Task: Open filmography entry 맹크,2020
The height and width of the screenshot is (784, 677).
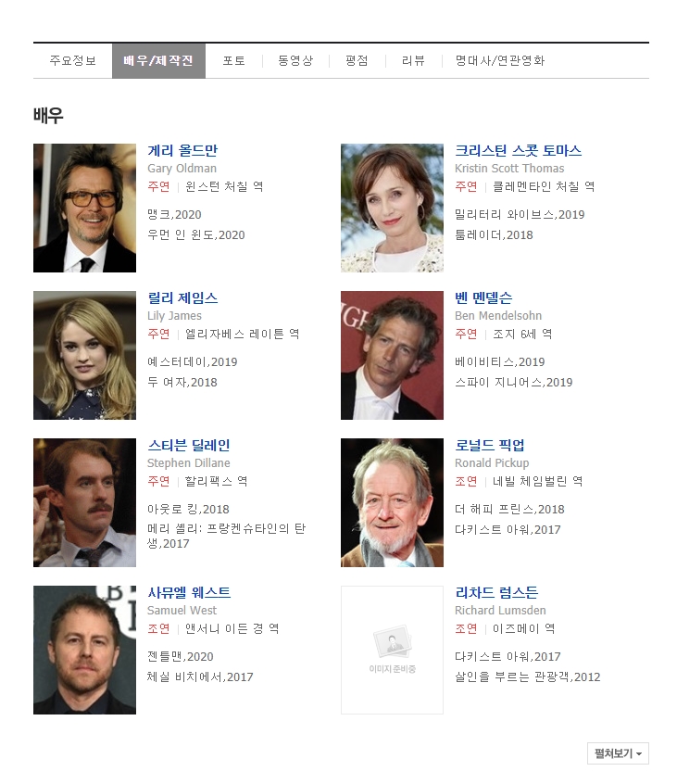Action: click(x=174, y=214)
